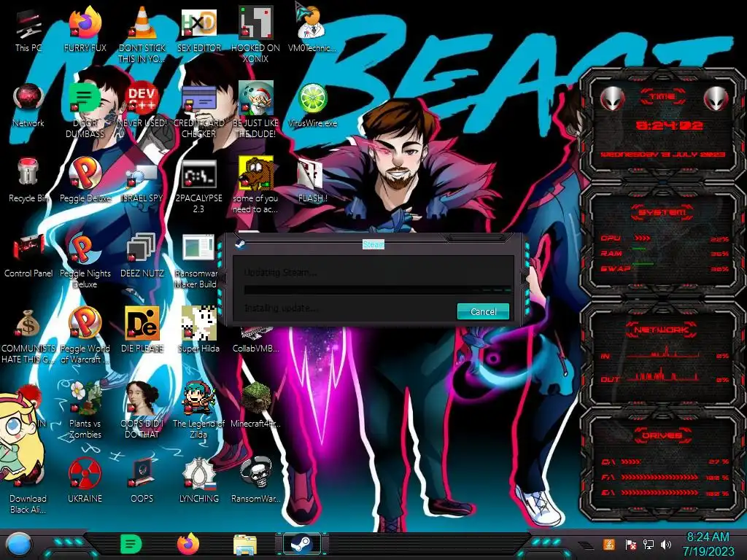Viewport: 747px width, 560px height.
Task: Select the FLASH! desktop icon
Action: [312, 181]
